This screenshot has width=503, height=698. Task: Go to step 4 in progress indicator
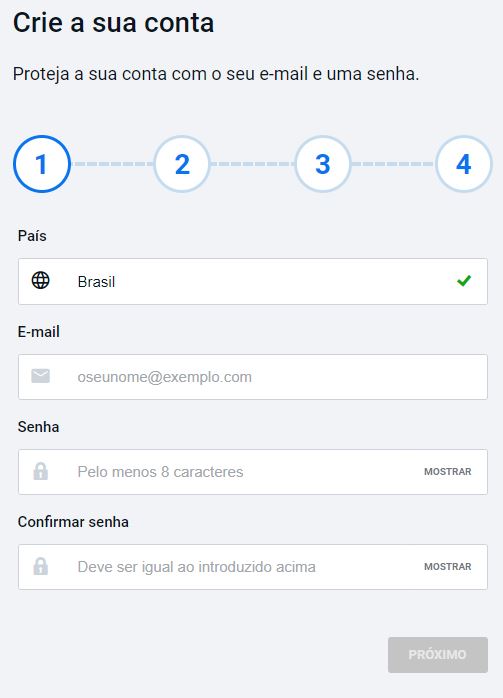463,164
